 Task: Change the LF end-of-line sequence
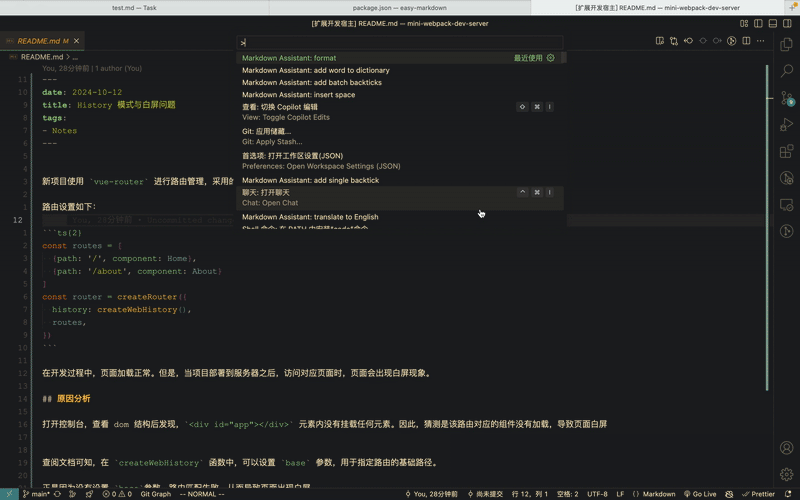click(620, 494)
